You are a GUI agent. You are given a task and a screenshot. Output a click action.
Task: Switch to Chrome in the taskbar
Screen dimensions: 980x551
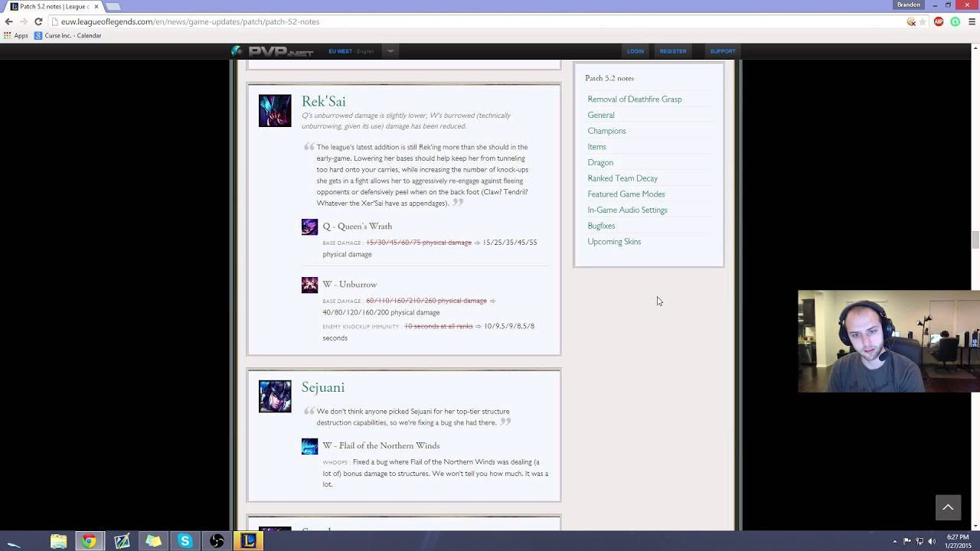click(x=90, y=542)
